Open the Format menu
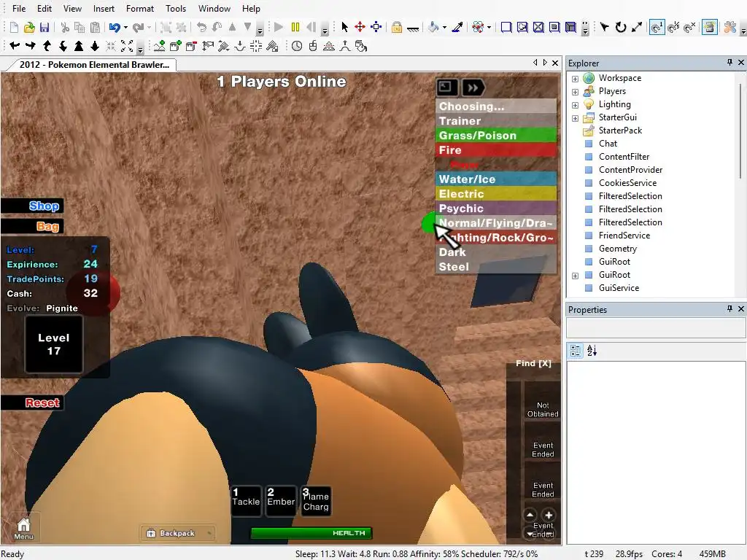This screenshot has height=560, width=747. [x=139, y=9]
